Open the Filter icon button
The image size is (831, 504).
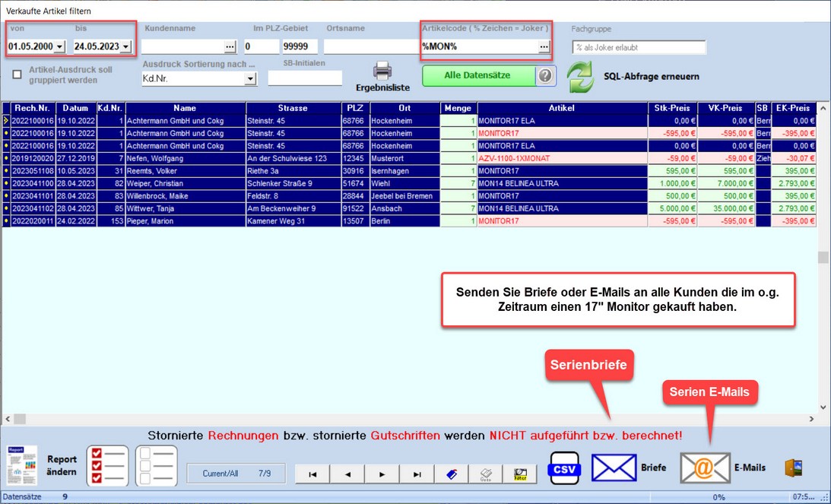520,474
